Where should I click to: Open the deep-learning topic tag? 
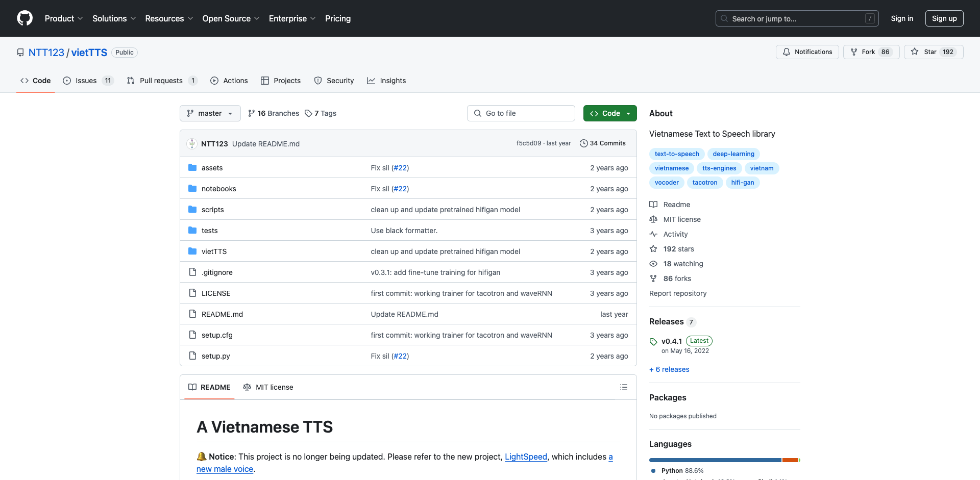pyautogui.click(x=733, y=154)
